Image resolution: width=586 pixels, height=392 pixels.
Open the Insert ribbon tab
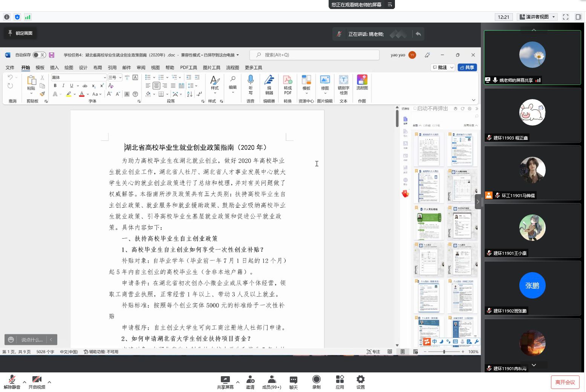pos(54,68)
